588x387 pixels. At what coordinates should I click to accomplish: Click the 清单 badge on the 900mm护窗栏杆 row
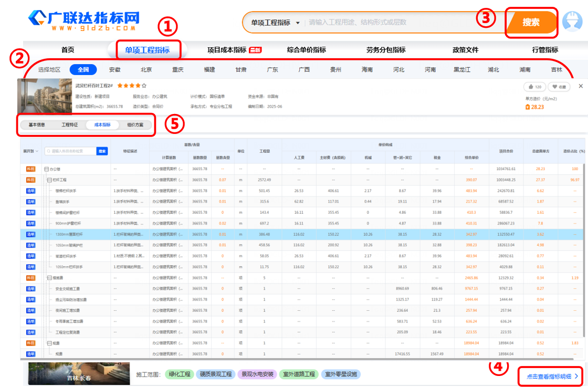[31, 224]
